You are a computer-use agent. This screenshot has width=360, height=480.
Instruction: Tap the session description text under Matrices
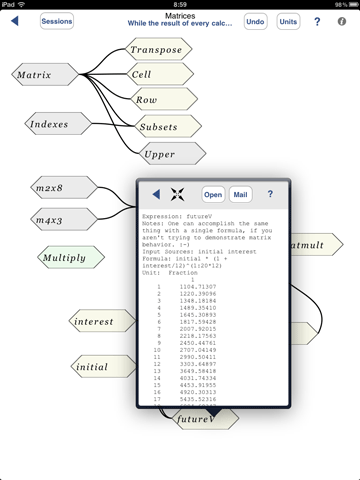[x=180, y=23]
